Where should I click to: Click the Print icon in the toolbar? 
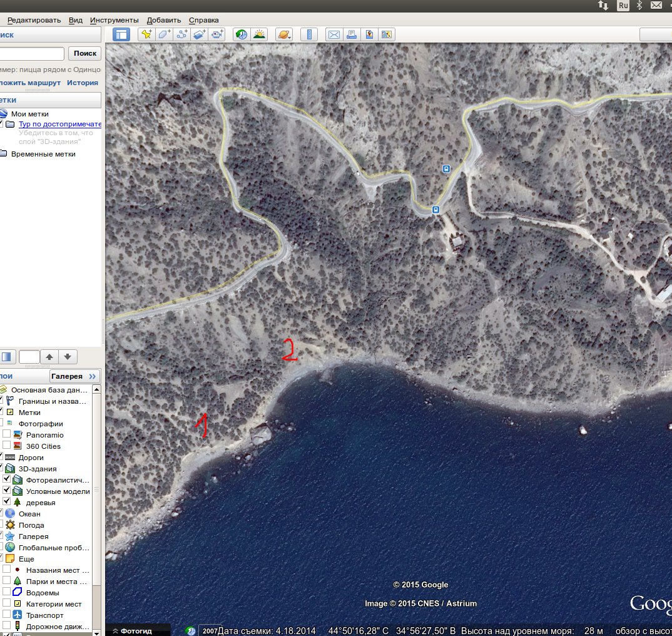click(x=352, y=34)
